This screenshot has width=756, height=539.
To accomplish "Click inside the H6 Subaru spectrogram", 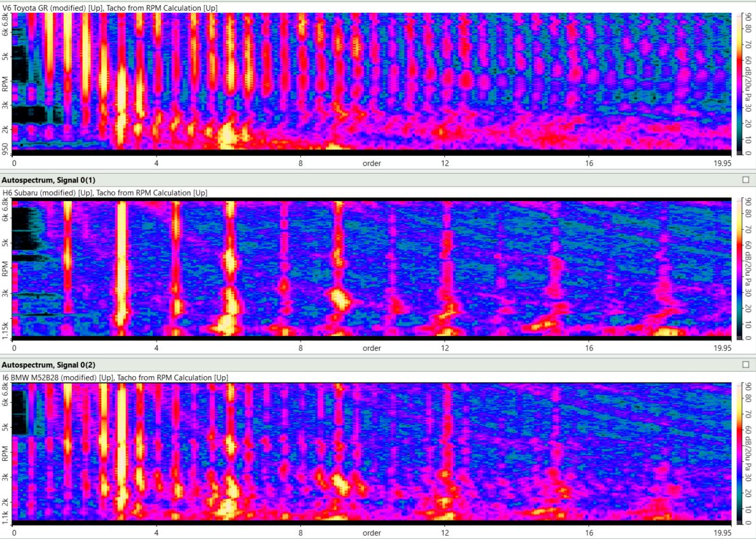I will click(382, 267).
